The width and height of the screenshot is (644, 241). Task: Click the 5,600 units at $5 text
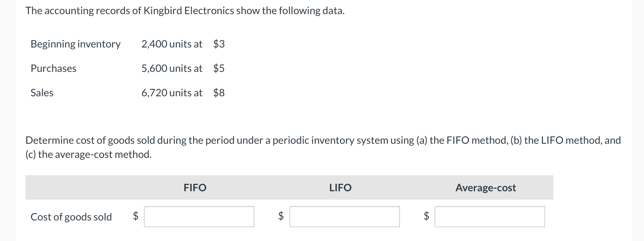click(x=183, y=68)
